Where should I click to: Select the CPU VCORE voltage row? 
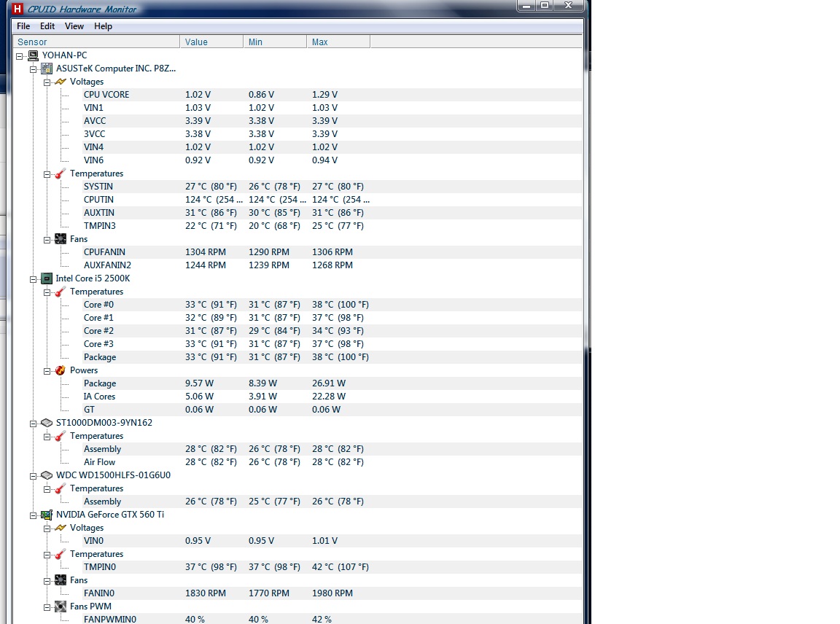[x=106, y=95]
